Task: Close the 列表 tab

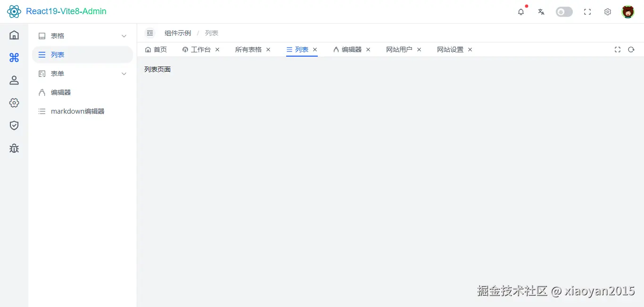Action: click(315, 50)
